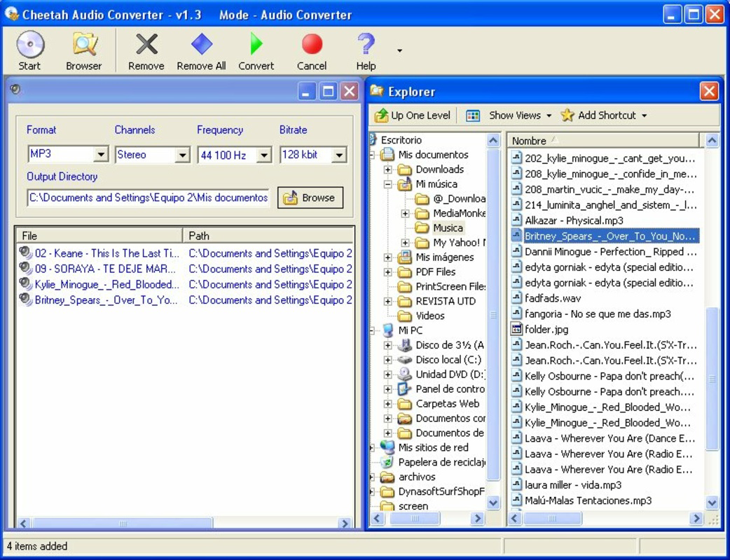Select 202_kylie_minogue_-_cant_get_you file
The image size is (730, 560).
coord(610,158)
